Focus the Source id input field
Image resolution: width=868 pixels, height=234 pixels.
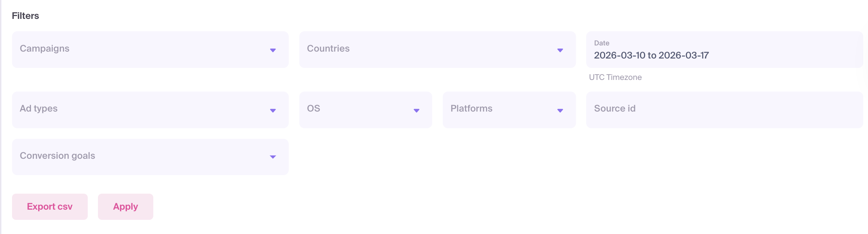tap(725, 110)
